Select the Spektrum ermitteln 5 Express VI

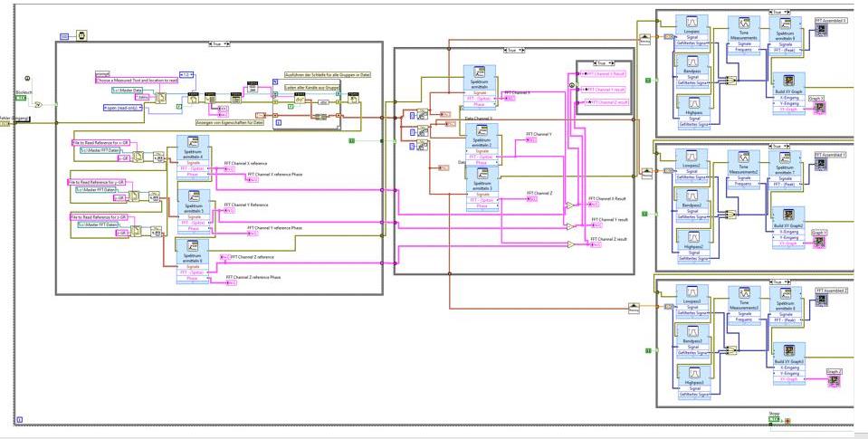click(193, 212)
